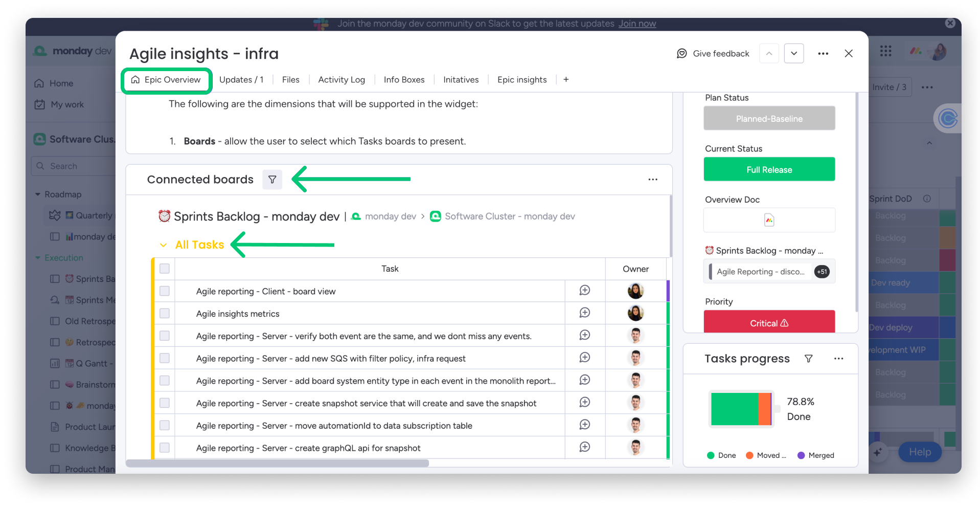Image resolution: width=980 pixels, height=507 pixels.
Task: Collapse the All Tasks group chevron
Action: pos(163,245)
